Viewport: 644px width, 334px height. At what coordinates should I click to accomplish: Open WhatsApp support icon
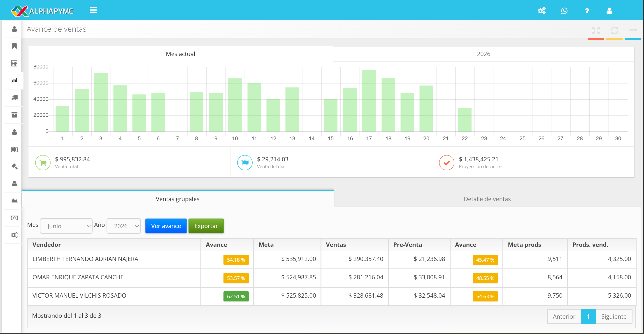(564, 11)
